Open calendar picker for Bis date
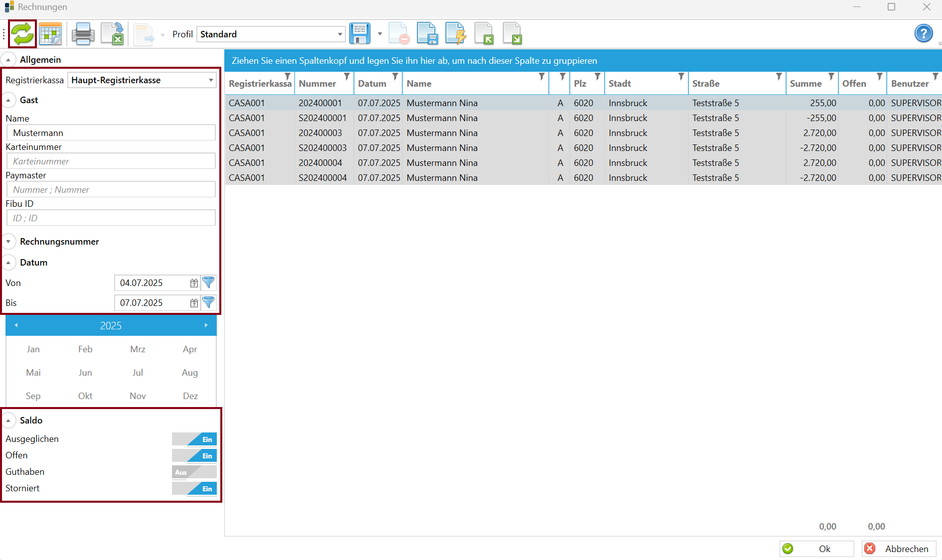This screenshot has height=560, width=942. [x=194, y=303]
